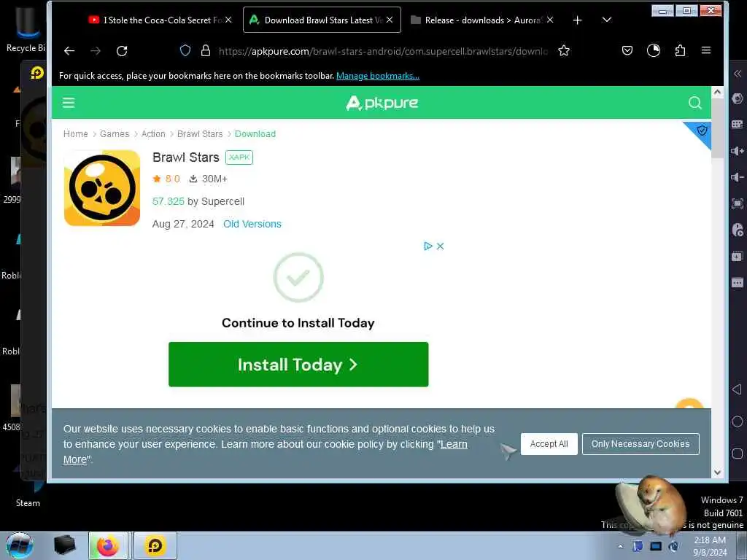Click the LDPlayer recent apps square
The height and width of the screenshot is (560, 747).
tap(738, 454)
